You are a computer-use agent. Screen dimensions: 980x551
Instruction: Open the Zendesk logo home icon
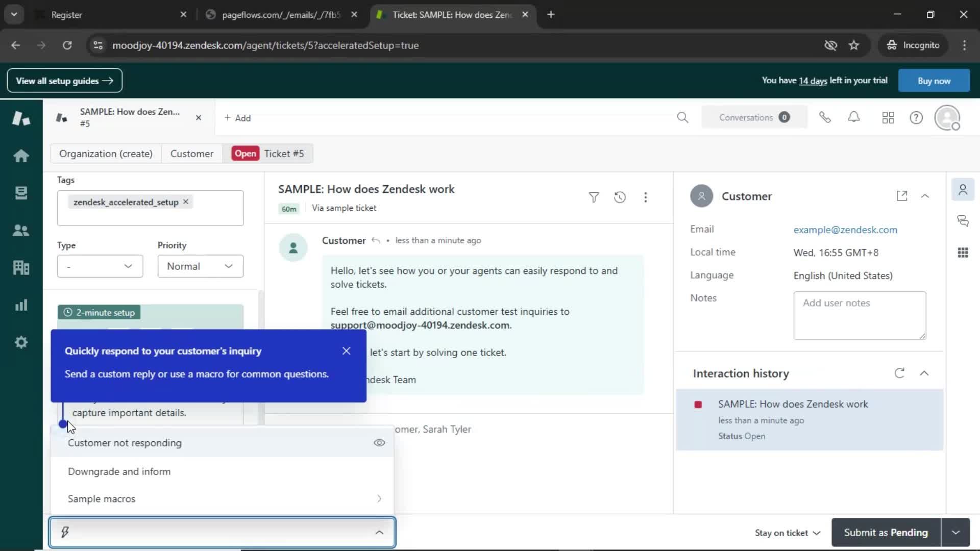[x=21, y=118]
